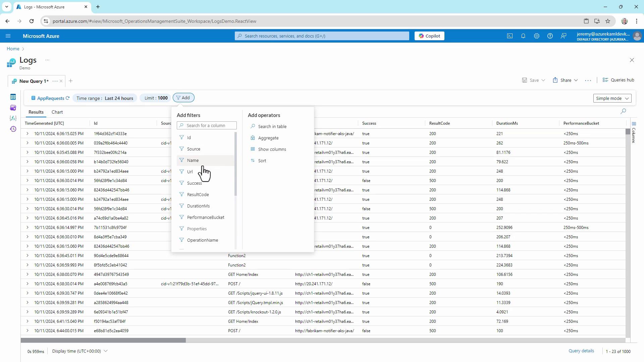Open the Save dropdown
Viewport: 644px width, 362px height.
[x=534, y=80]
